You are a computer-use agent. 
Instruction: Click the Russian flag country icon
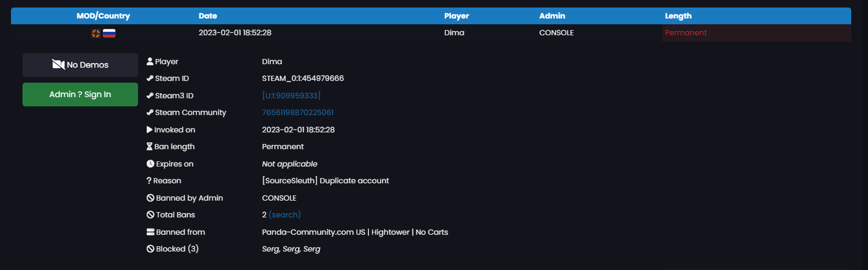pyautogui.click(x=109, y=33)
